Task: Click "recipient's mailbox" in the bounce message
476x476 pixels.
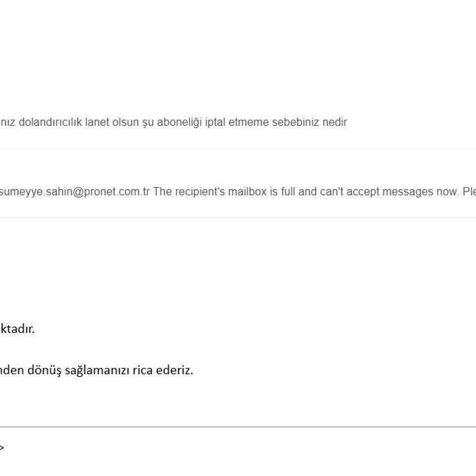Action: coord(214,192)
